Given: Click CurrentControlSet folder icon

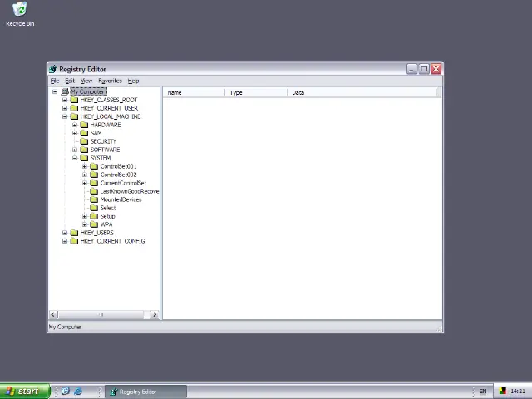Looking at the screenshot, I should click(94, 183).
